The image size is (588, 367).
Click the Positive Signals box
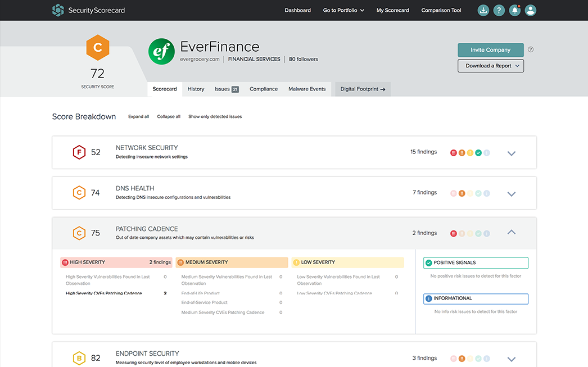[476, 263]
